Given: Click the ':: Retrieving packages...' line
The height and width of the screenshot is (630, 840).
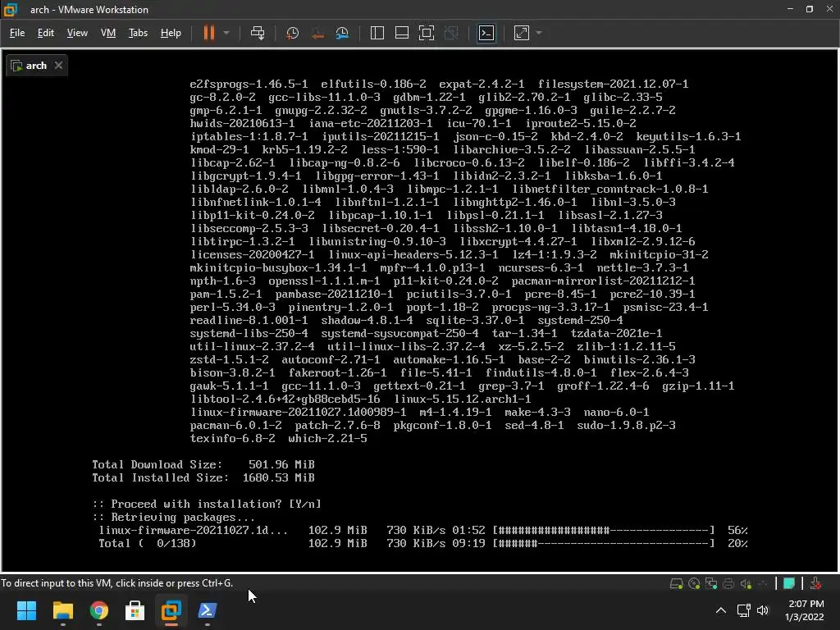Looking at the screenshot, I should click(173, 517).
